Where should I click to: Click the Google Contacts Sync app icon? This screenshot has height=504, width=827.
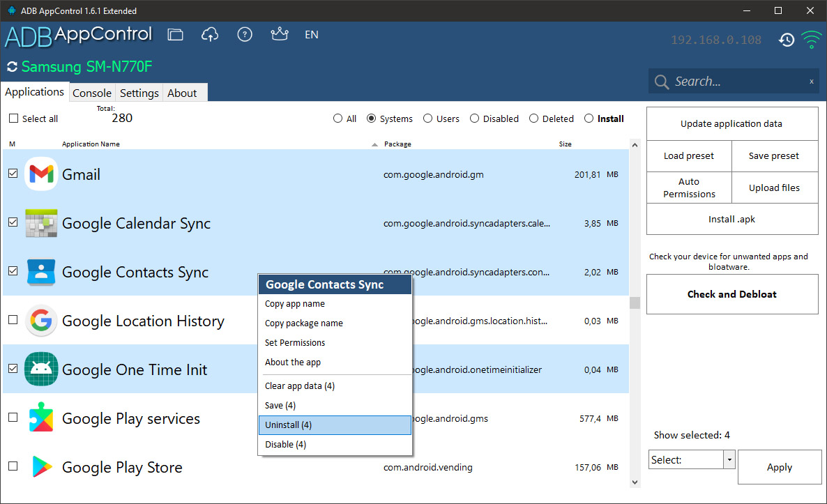pyautogui.click(x=41, y=272)
